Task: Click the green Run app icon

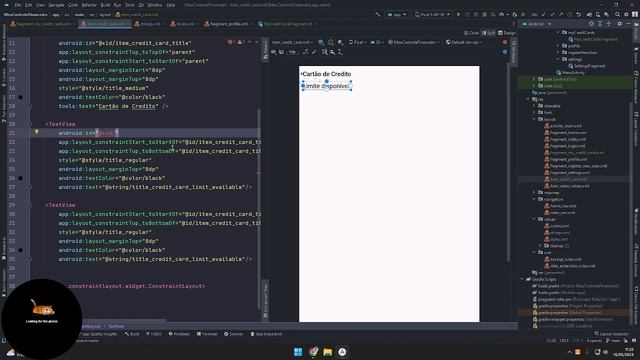Action: [x=458, y=14]
